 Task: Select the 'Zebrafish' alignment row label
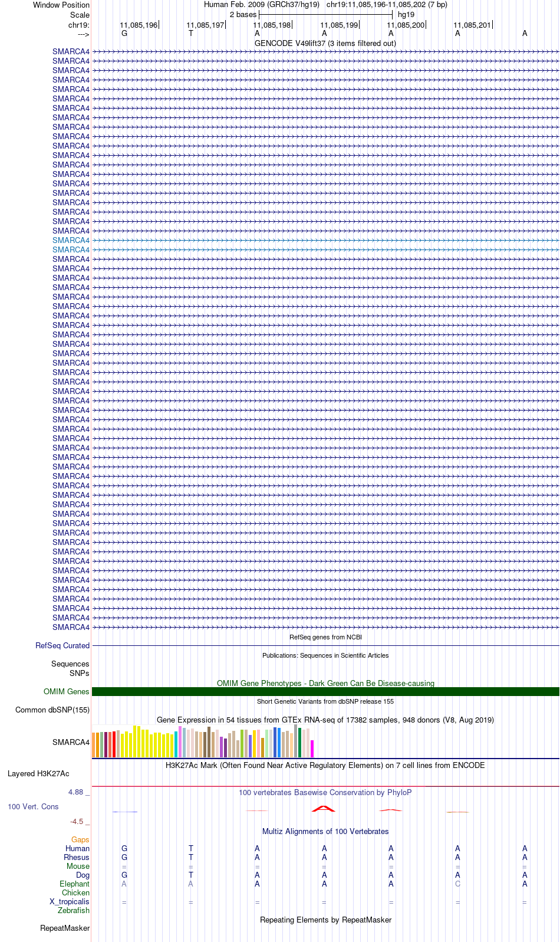point(74,911)
